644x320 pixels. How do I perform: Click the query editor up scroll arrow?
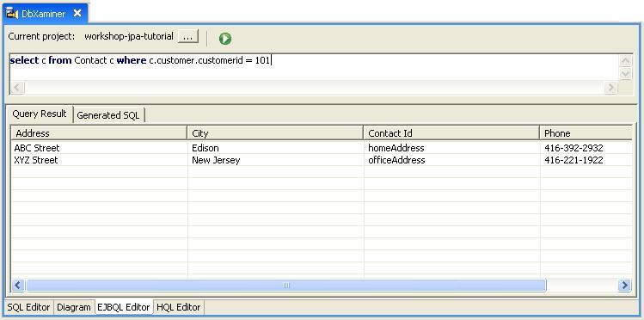625,61
